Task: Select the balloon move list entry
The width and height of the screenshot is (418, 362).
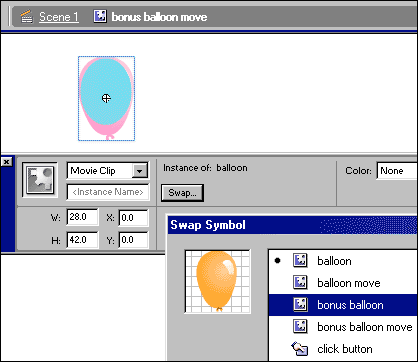Action: click(x=343, y=283)
